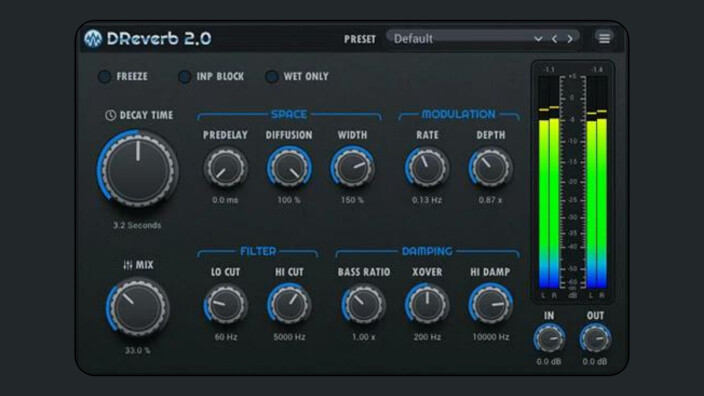This screenshot has width=704, height=396.
Task: Click the clock icon beside Decay Time
Action: click(x=110, y=115)
